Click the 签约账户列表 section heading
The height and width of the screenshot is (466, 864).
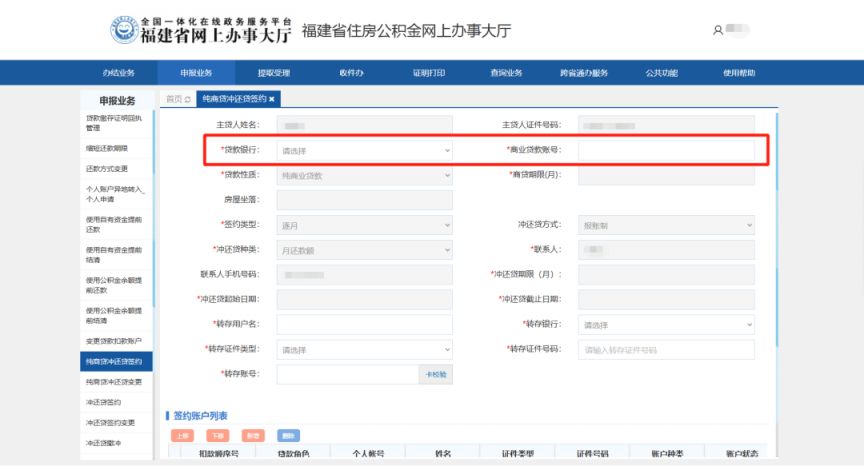200,415
